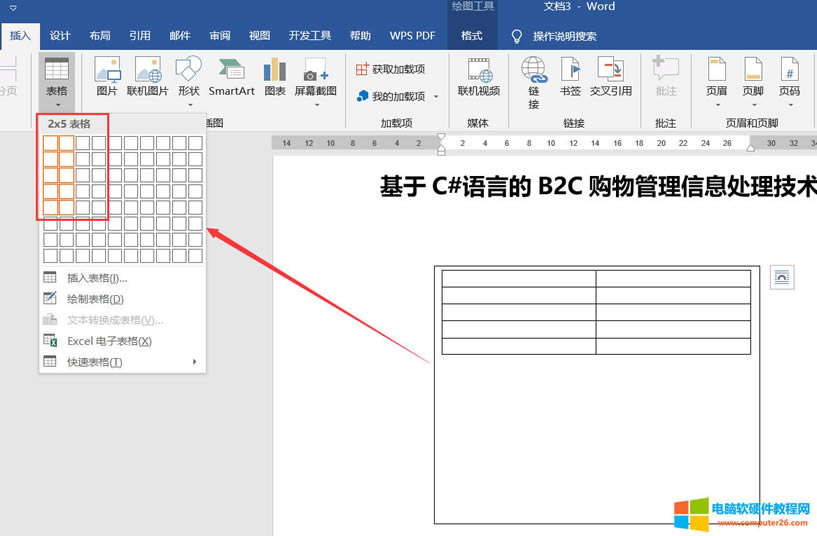The height and width of the screenshot is (536, 817).
Task: Select Draw Table (绘制表格) option
Action: pyautogui.click(x=95, y=299)
